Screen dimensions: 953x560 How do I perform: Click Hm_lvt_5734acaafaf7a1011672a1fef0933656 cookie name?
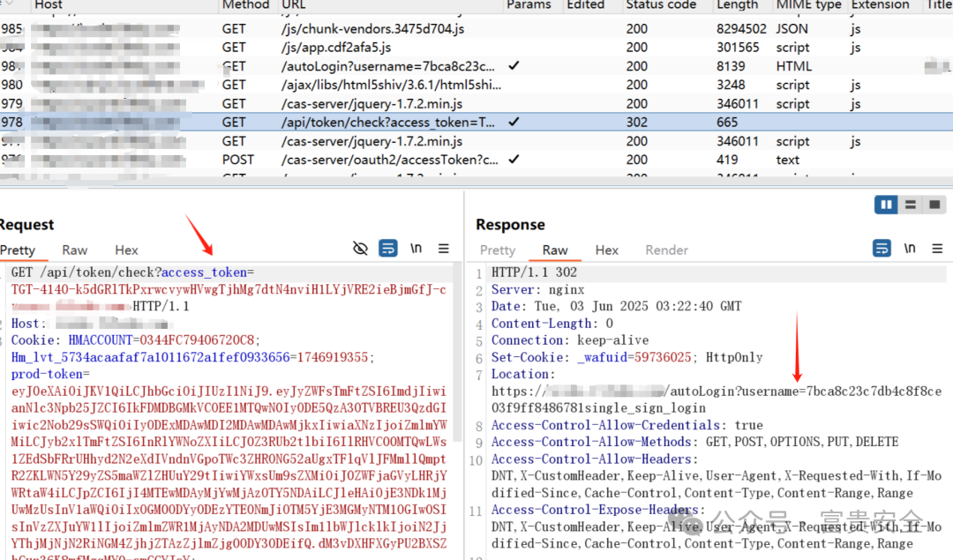pyautogui.click(x=151, y=357)
